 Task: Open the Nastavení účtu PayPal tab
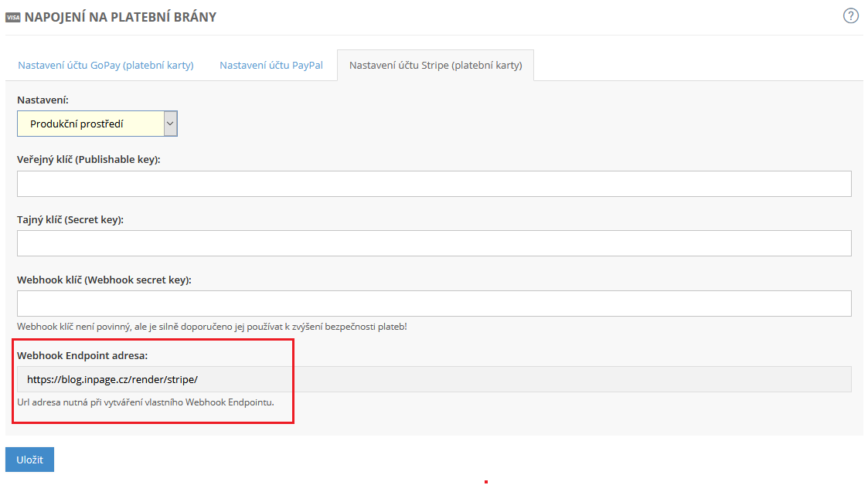coord(271,65)
